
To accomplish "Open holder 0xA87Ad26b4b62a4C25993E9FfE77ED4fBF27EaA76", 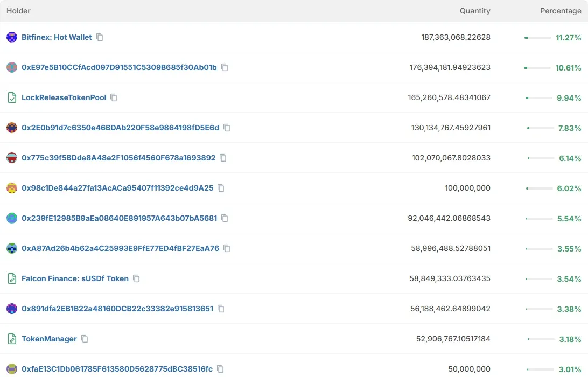I will [x=121, y=248].
